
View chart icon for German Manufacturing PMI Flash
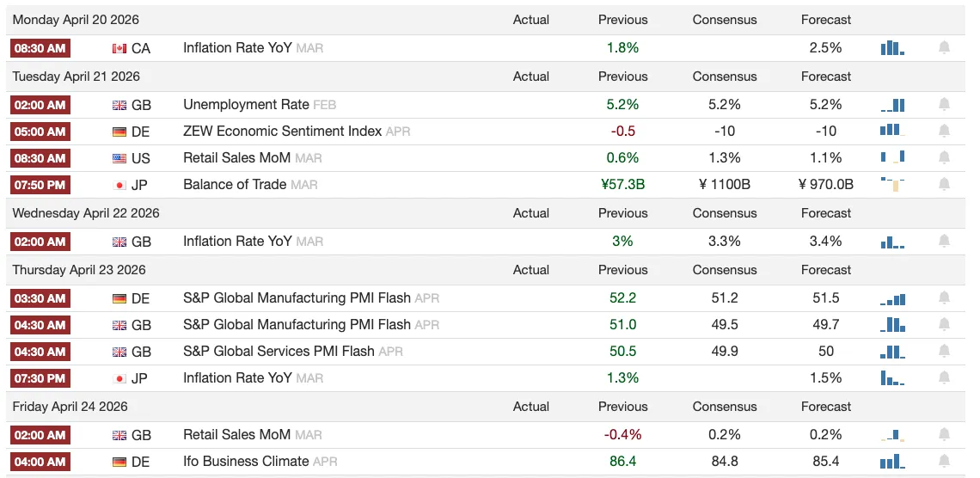point(892,298)
